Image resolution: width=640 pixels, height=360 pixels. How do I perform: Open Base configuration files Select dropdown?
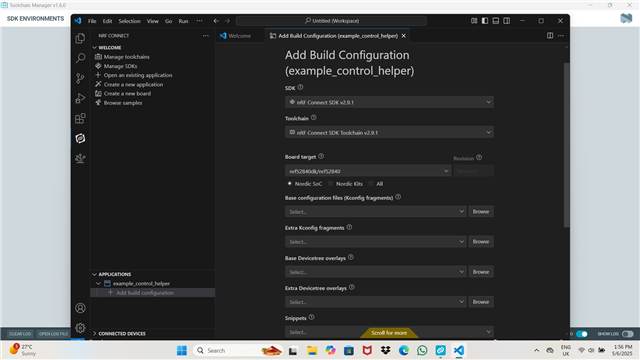coord(376,211)
